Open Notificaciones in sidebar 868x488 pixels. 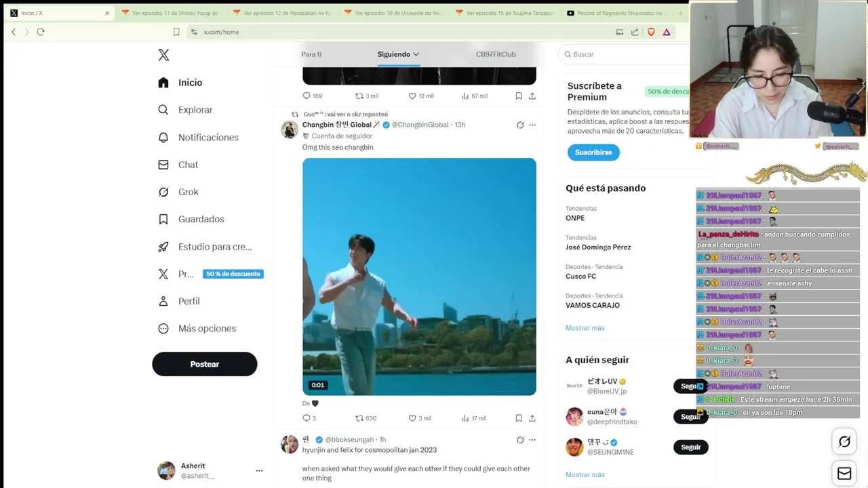click(198, 138)
